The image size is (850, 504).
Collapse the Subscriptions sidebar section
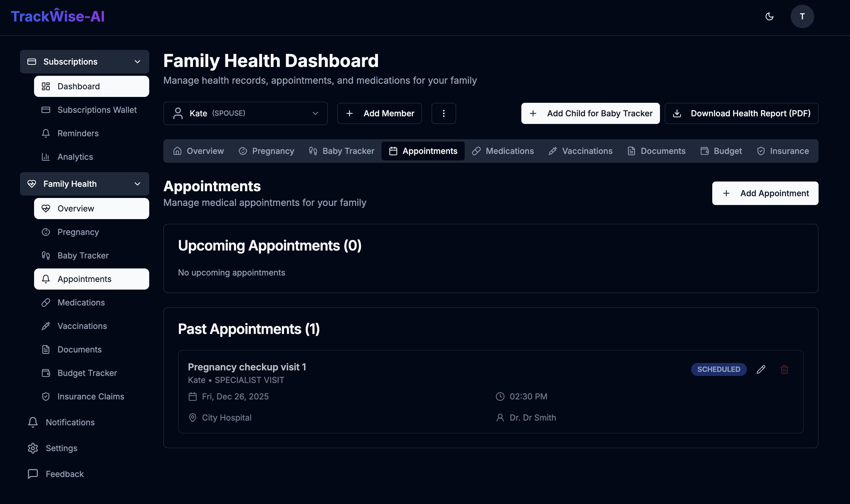point(137,61)
